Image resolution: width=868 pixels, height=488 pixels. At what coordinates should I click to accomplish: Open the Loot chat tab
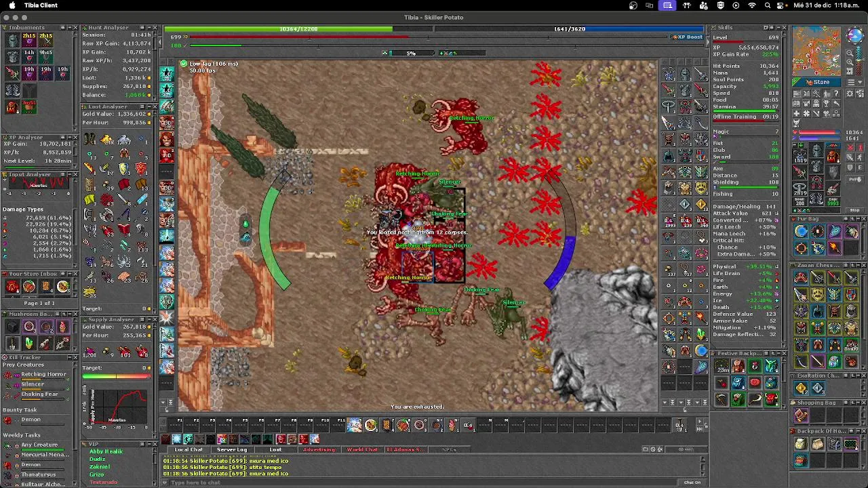(275, 449)
